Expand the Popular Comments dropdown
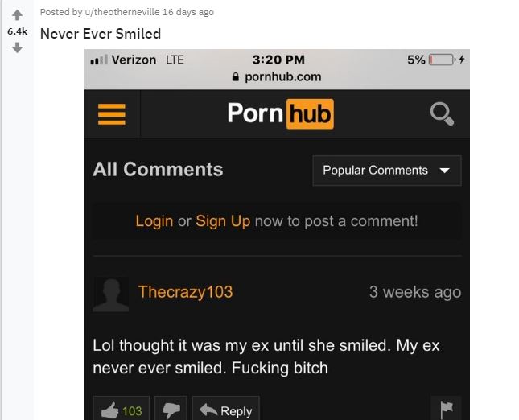The width and height of the screenshot is (519, 420). [x=387, y=171]
